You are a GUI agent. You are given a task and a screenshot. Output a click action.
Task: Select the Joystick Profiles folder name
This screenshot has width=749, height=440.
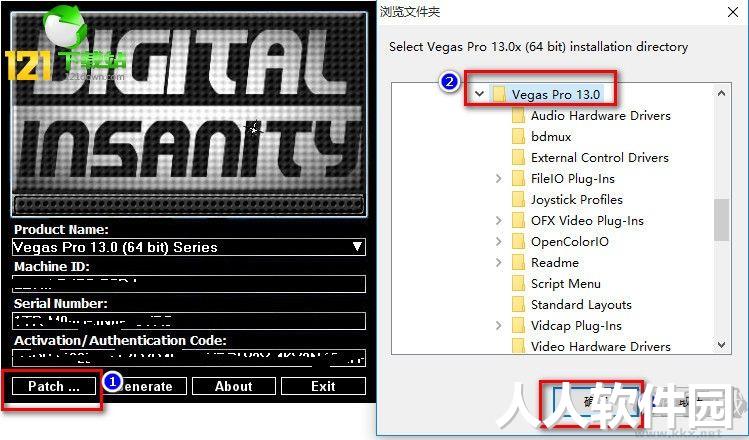tap(577, 200)
